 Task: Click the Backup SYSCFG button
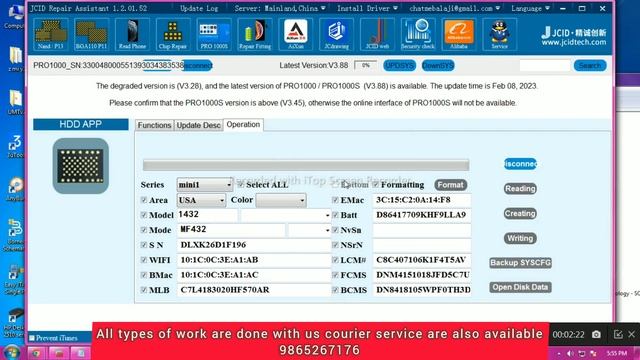(520, 263)
